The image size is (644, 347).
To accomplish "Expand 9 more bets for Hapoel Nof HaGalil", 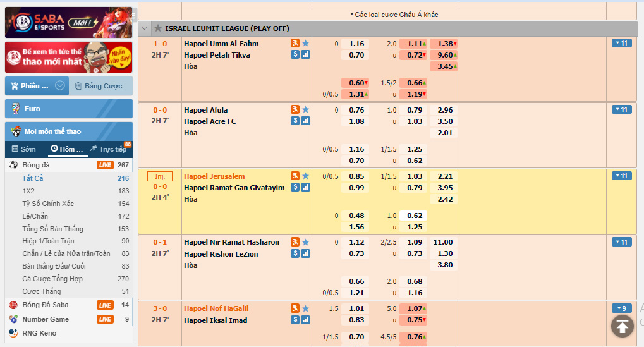I will coord(621,308).
